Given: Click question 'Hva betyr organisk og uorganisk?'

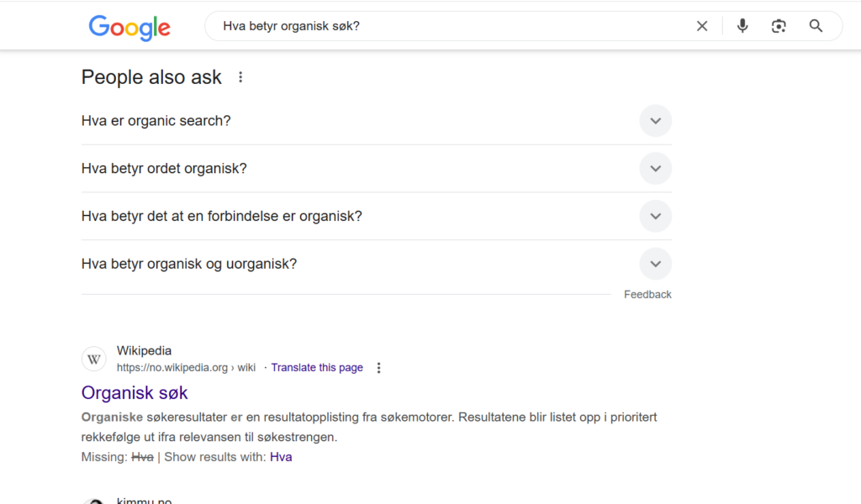Looking at the screenshot, I should click(189, 264).
